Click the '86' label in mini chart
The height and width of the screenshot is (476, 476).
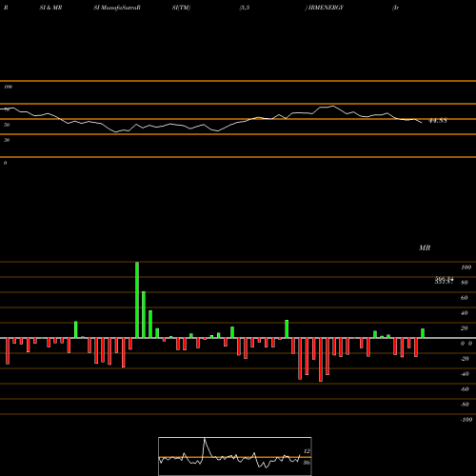[x=307, y=463]
